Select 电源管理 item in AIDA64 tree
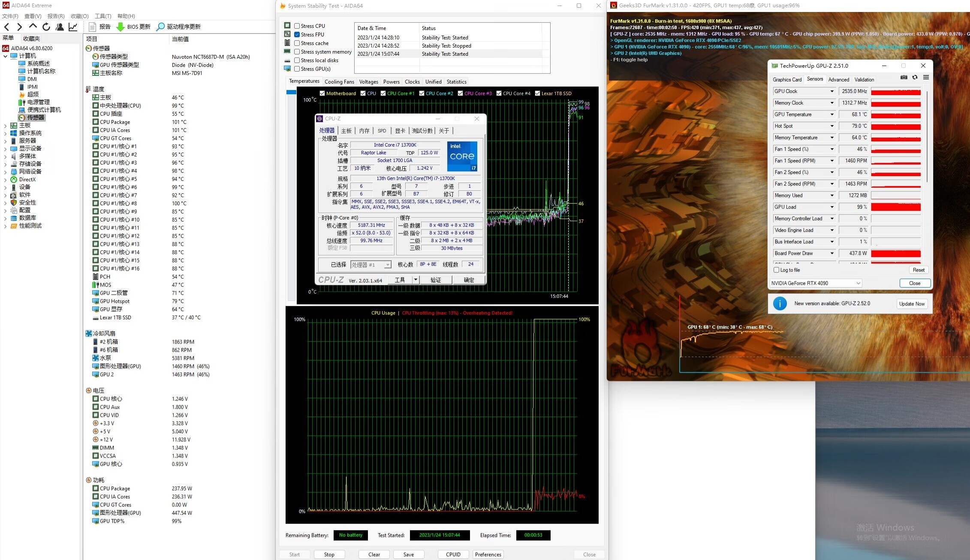970x560 pixels. [34, 102]
